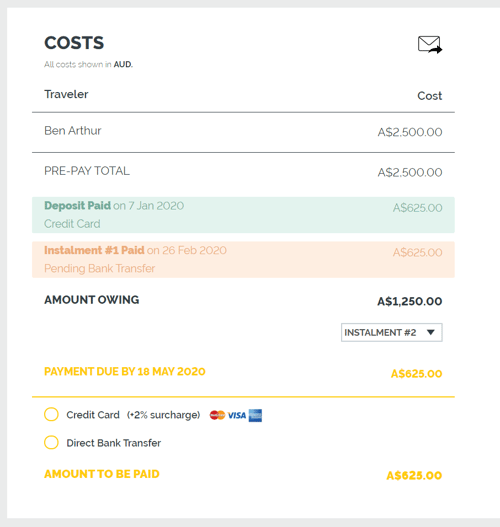
Task: Click the American Express card icon
Action: click(x=255, y=415)
